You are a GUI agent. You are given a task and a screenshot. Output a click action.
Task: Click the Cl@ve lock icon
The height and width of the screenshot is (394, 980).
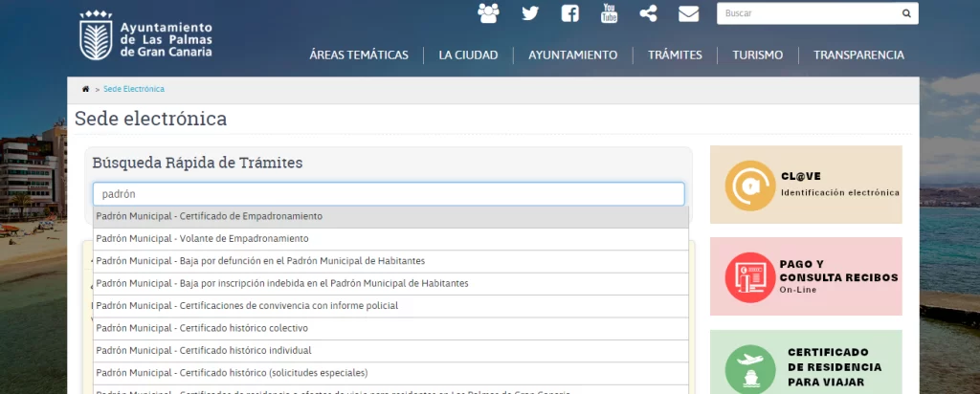click(x=750, y=186)
